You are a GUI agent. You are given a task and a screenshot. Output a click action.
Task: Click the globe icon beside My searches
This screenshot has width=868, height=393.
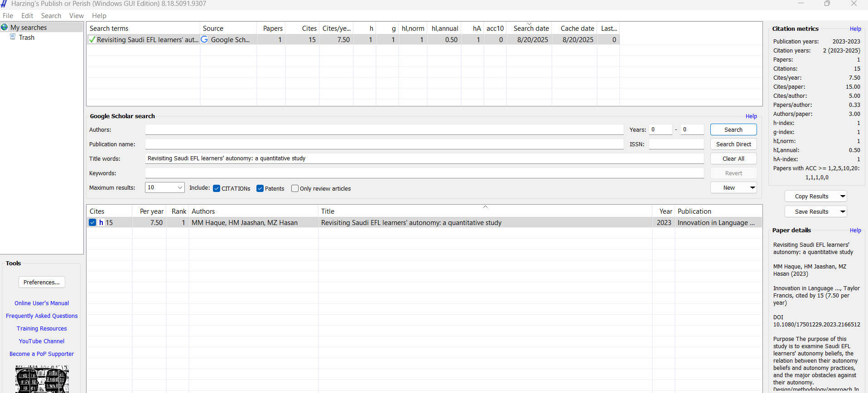5,27
